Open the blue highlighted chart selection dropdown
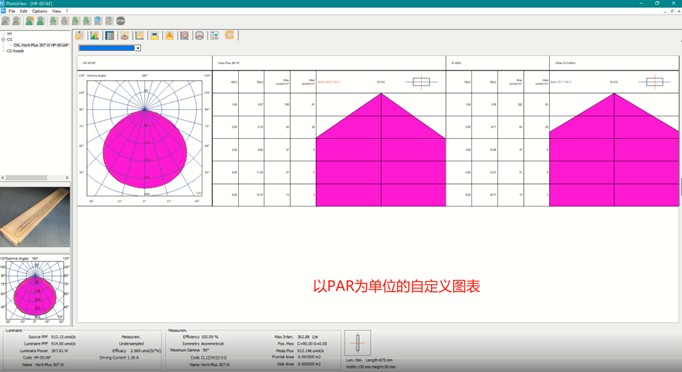682x372 pixels. [x=109, y=48]
